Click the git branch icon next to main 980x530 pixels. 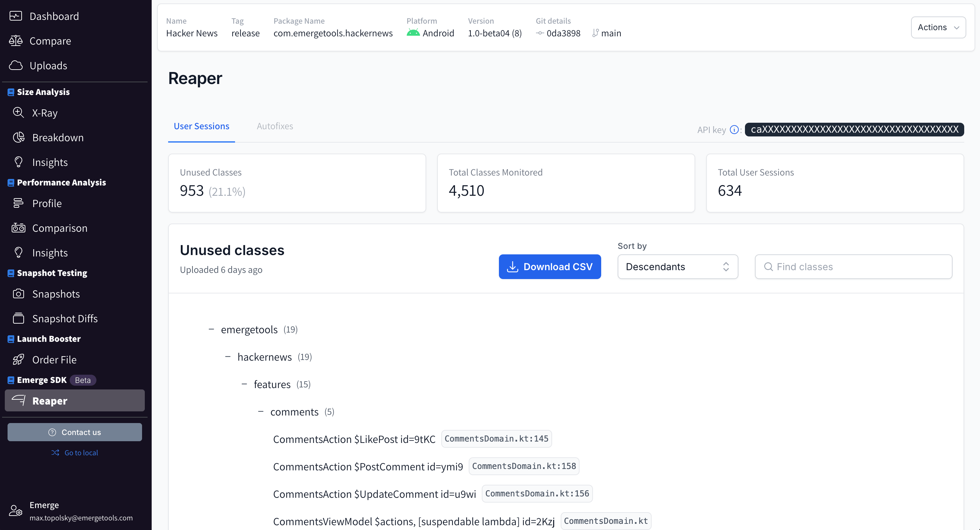click(596, 33)
